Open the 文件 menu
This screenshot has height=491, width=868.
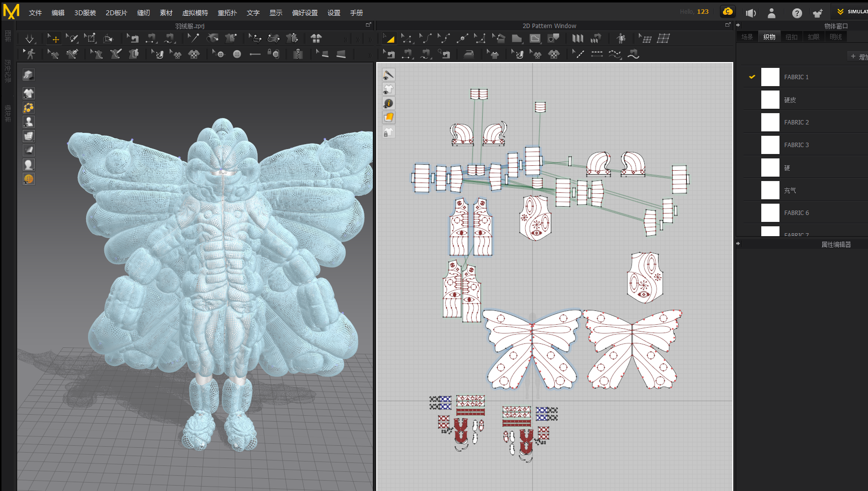pos(35,12)
